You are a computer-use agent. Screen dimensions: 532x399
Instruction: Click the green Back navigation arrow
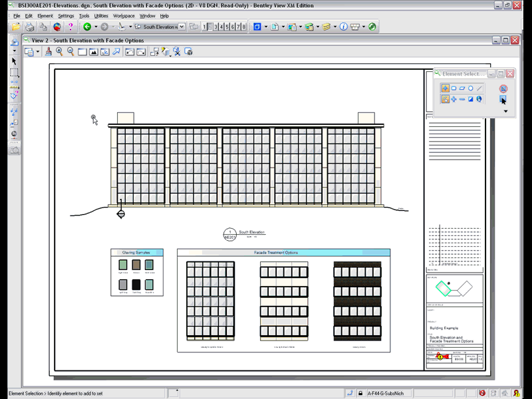(x=87, y=27)
